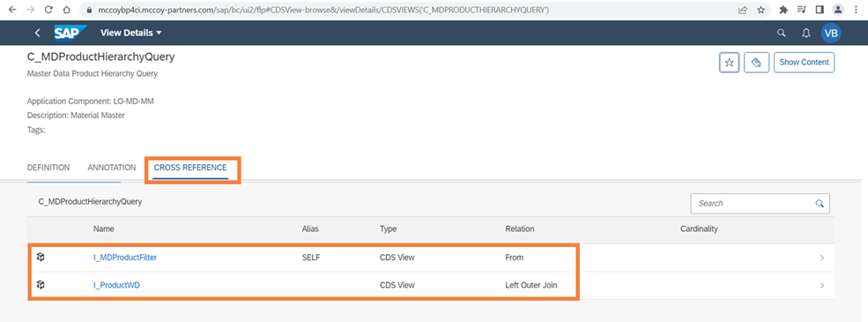This screenshot has height=322, width=868.
Task: Click the search magnifier in table field
Action: (820, 204)
